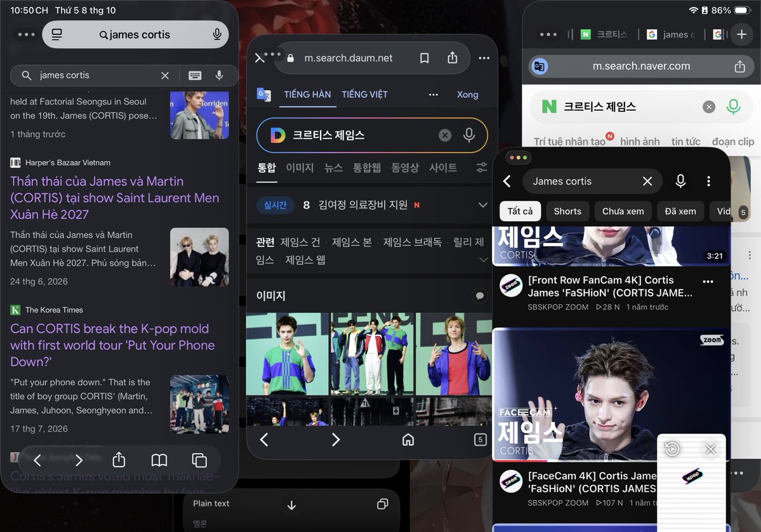This screenshot has width=761, height=532.
Task: Switch to the 뉴스 tab on Daum
Action: point(333,168)
